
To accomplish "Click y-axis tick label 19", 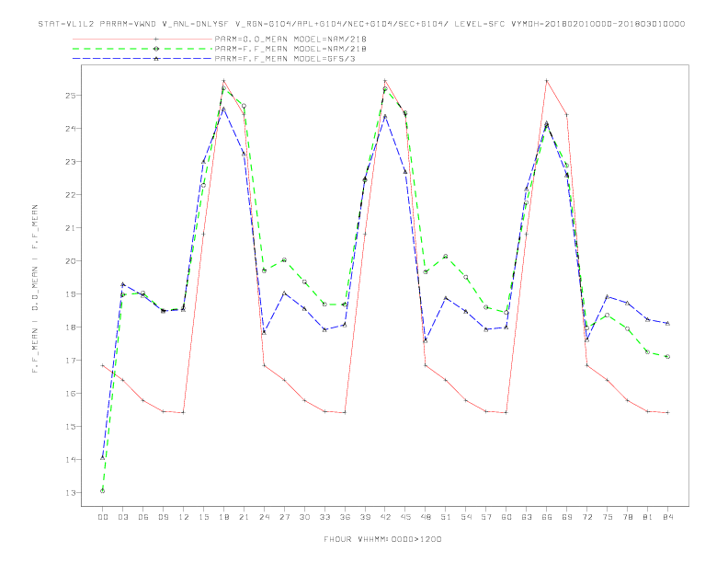I will (71, 294).
